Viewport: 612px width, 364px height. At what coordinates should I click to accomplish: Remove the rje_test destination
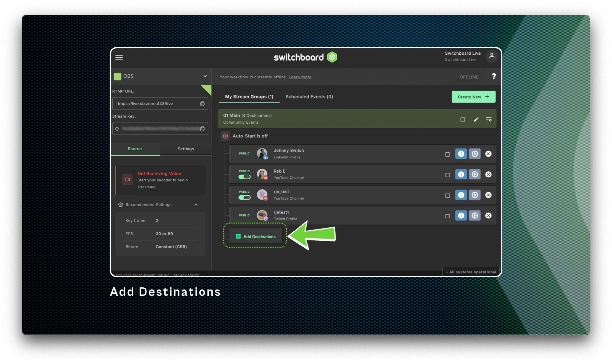click(x=488, y=195)
